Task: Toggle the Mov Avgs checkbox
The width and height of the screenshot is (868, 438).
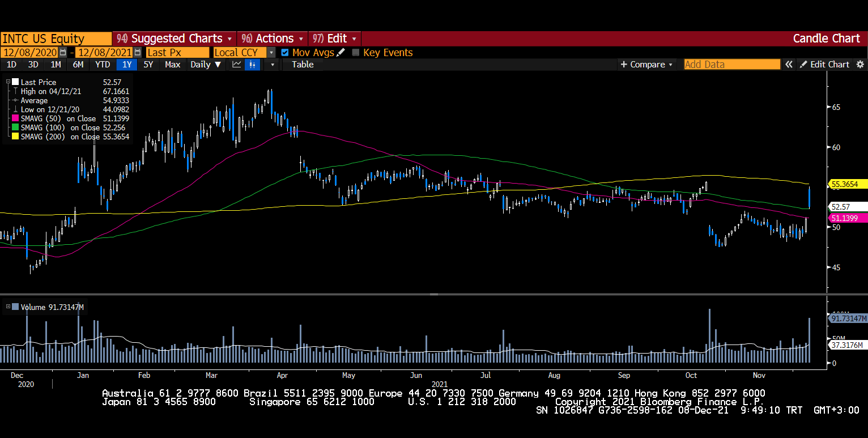Action: [285, 52]
